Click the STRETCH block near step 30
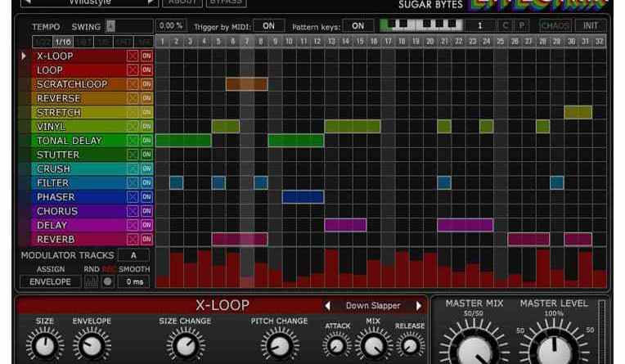 [578, 112]
